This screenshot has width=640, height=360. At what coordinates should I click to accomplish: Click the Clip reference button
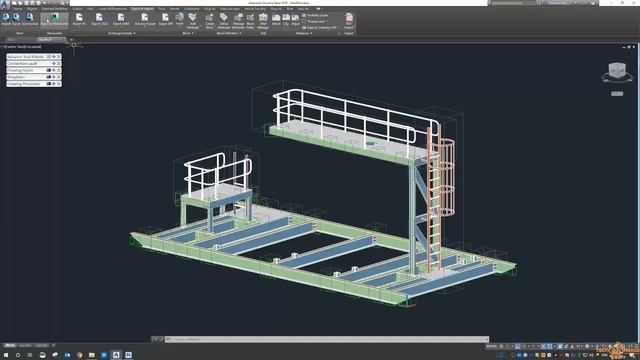[286, 19]
